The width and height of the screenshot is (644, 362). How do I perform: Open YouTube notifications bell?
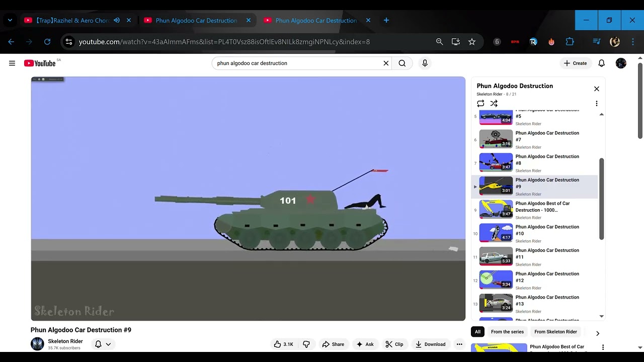(x=601, y=63)
